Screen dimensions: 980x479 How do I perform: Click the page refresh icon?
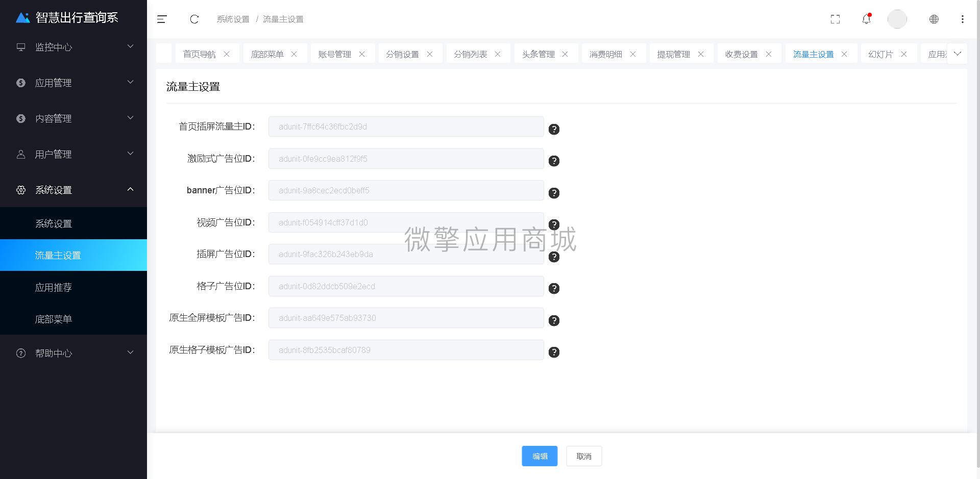coord(194,19)
